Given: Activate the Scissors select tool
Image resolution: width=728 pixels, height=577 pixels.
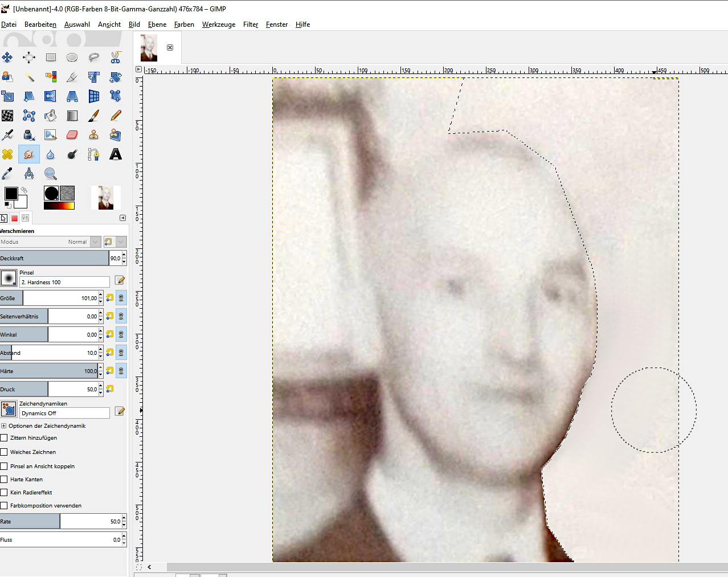Looking at the screenshot, I should [116, 58].
